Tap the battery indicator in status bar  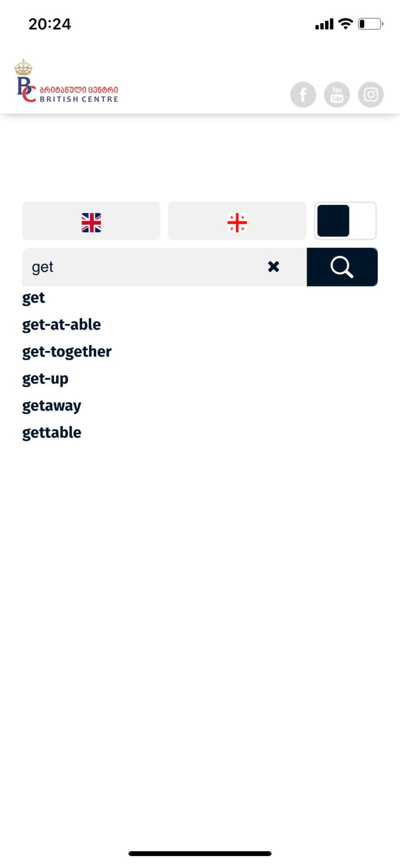370,24
